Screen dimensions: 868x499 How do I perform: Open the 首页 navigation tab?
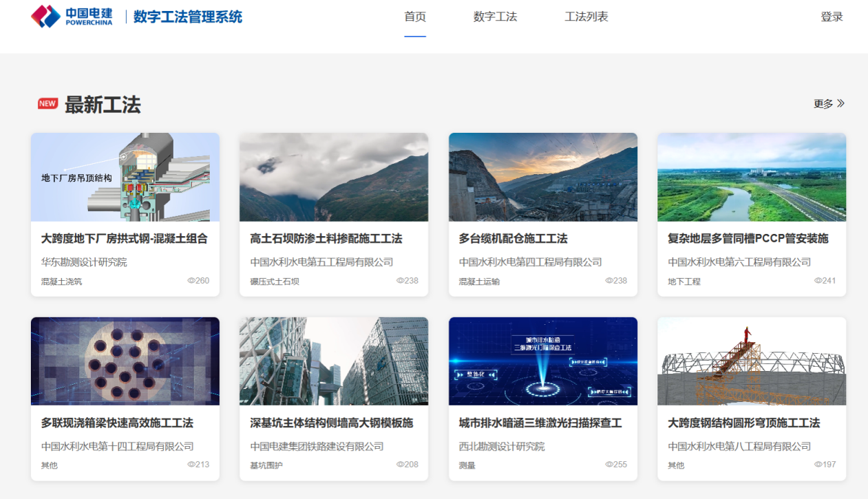[415, 17]
